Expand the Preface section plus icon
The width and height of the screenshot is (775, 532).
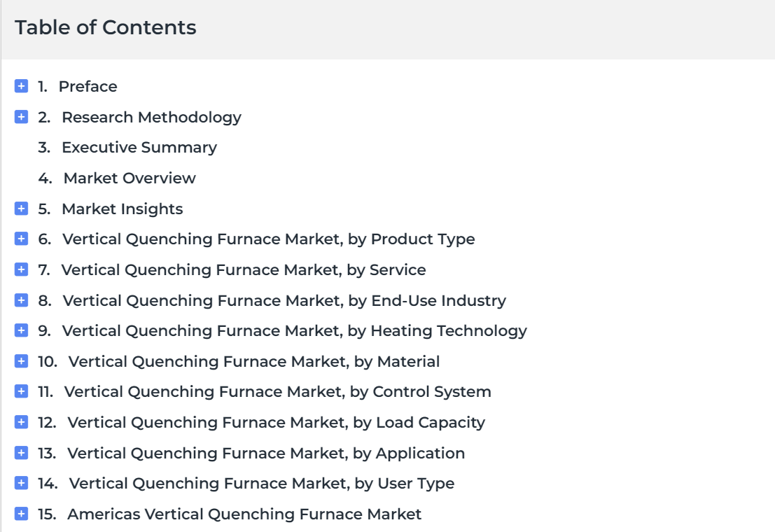[21, 86]
